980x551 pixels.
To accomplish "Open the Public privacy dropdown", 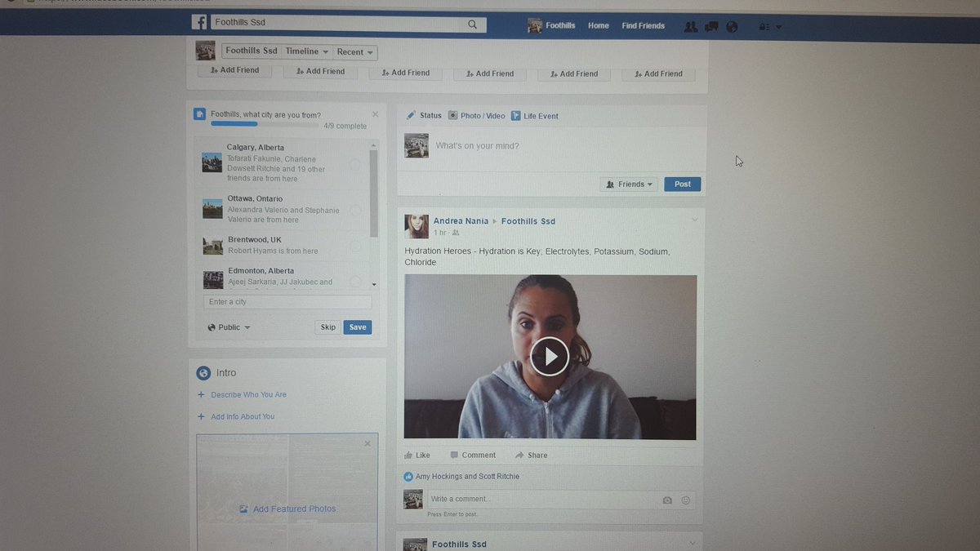I will pyautogui.click(x=229, y=327).
